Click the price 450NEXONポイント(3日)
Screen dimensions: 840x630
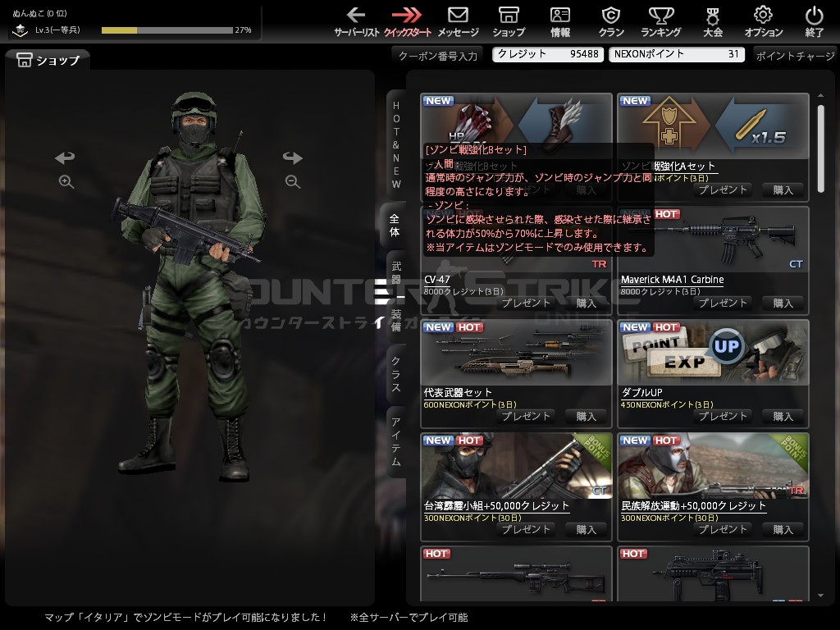[x=666, y=405]
